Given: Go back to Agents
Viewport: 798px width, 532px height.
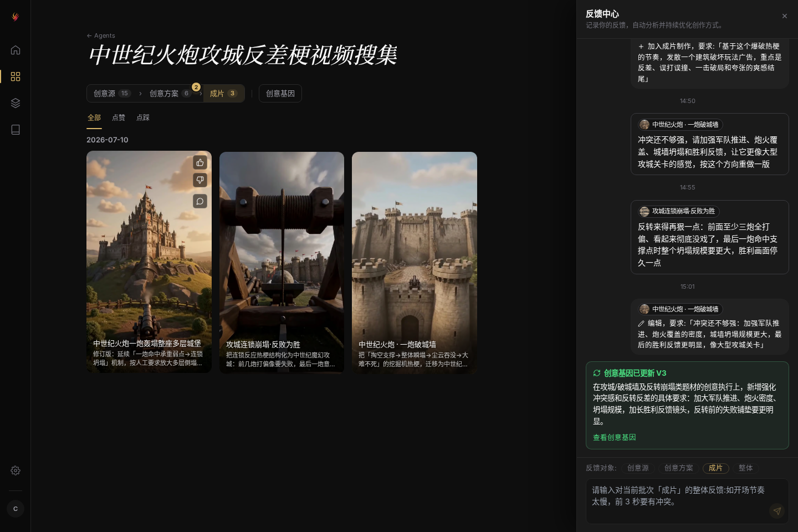Looking at the screenshot, I should tap(101, 35).
